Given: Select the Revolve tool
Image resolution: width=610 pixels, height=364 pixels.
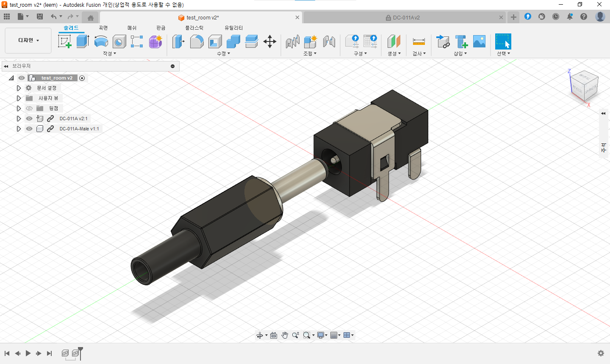Looking at the screenshot, I should [101, 41].
